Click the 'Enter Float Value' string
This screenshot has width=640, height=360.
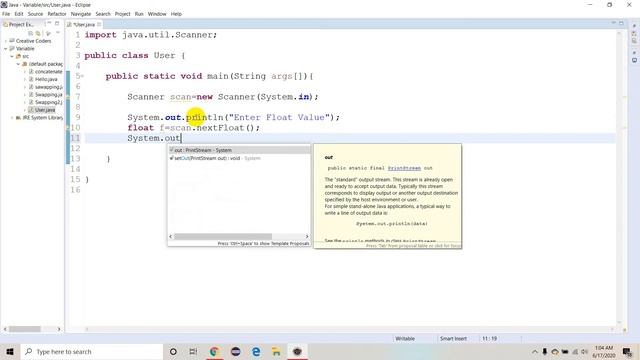click(279, 118)
